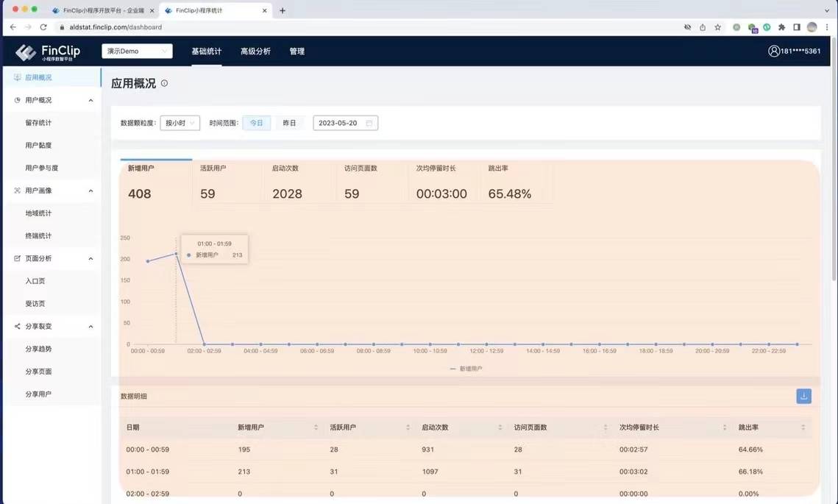Click chart data point at 01:00 - 01:59
The image size is (838, 504).
[176, 254]
